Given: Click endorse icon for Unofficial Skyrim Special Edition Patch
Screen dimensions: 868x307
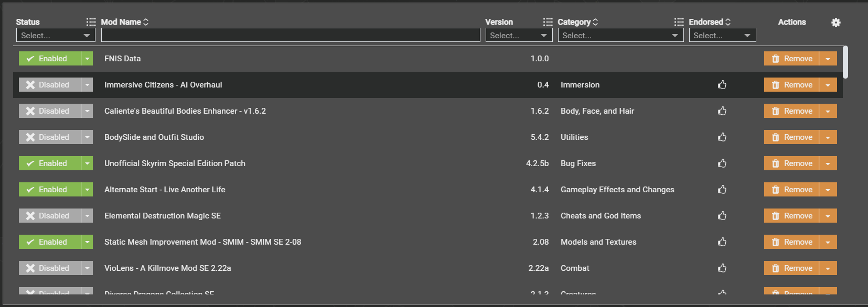Looking at the screenshot, I should (722, 163).
